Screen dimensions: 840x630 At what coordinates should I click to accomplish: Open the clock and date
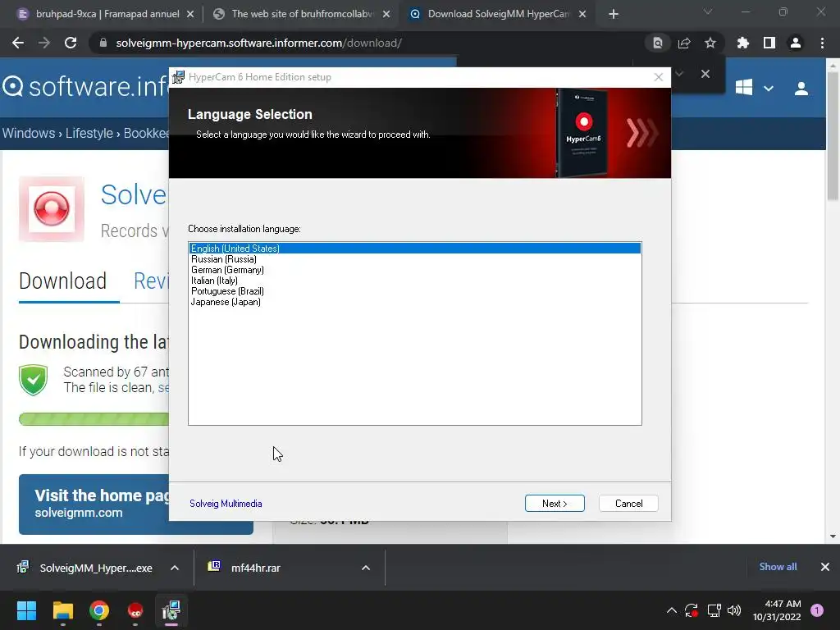point(777,610)
